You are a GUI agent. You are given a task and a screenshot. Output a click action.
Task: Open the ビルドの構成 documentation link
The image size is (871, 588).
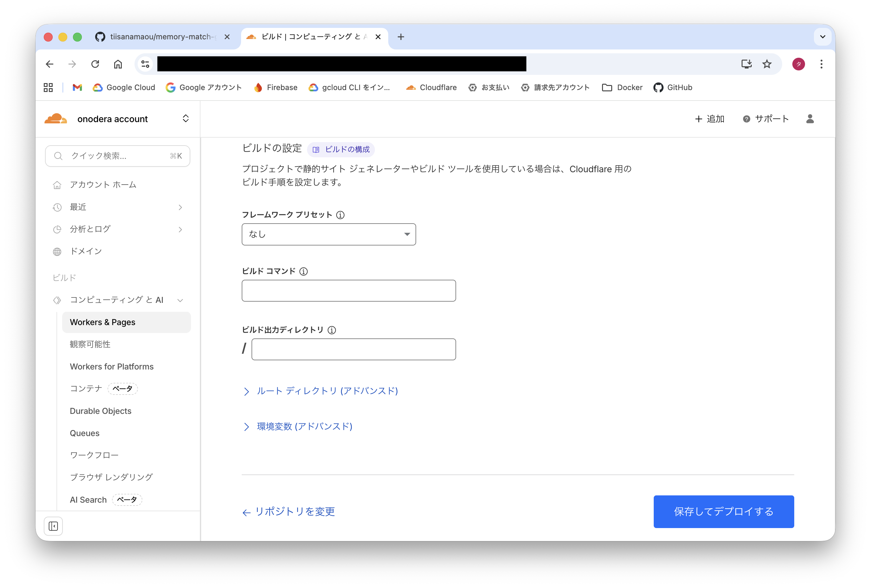[341, 149]
